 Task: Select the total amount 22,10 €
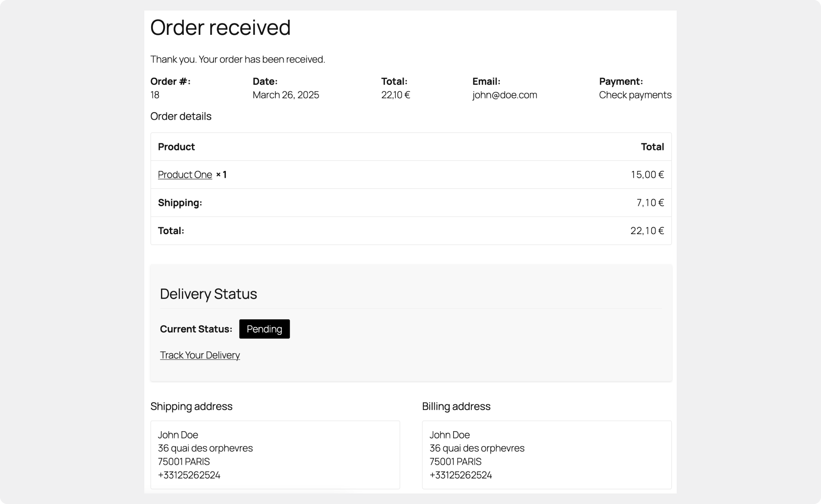click(396, 95)
